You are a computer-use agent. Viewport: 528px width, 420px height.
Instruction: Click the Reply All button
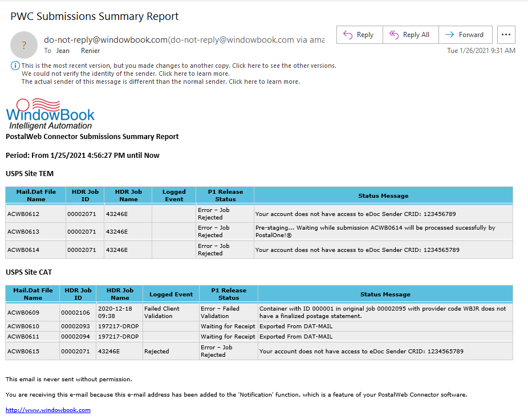click(x=411, y=35)
